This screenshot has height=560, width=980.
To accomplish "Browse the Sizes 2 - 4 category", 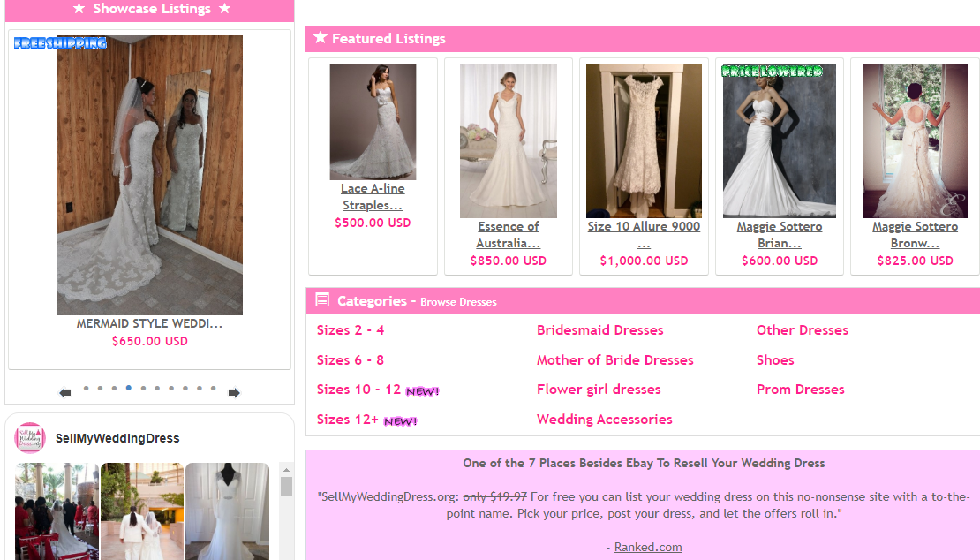I will 351,330.
